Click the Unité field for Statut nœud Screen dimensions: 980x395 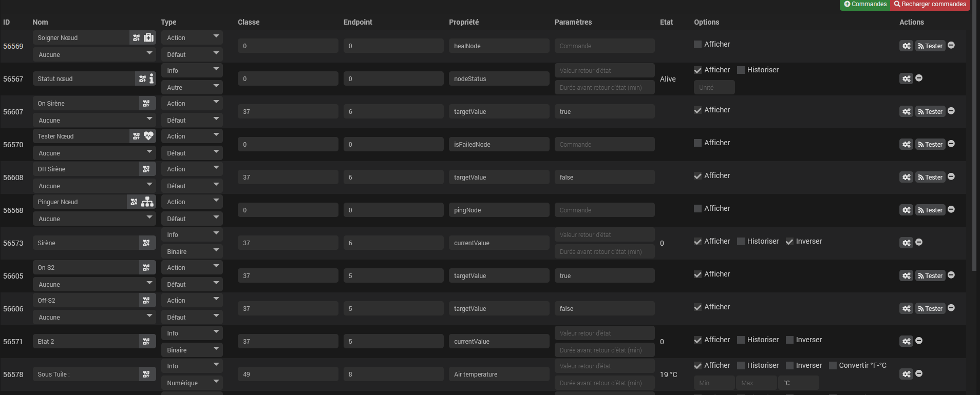click(714, 87)
